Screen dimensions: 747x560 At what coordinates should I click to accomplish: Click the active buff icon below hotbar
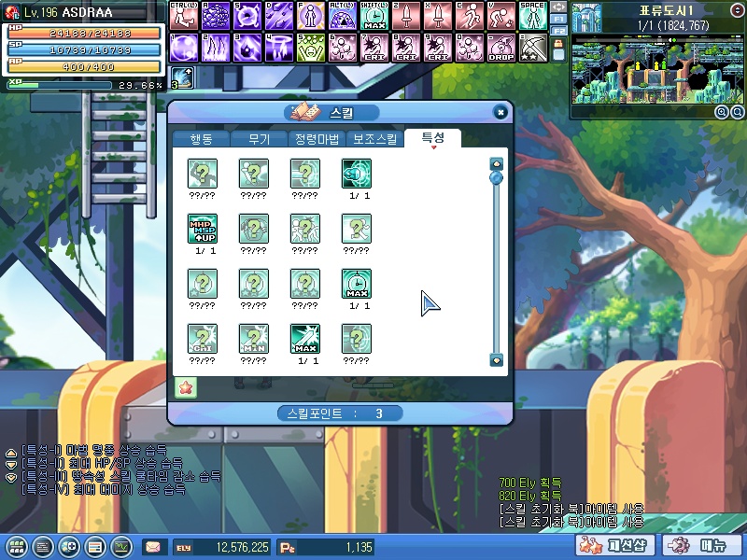182,77
